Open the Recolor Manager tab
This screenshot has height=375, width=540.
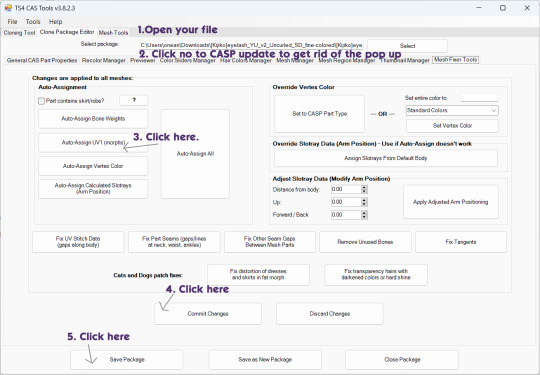[104, 60]
